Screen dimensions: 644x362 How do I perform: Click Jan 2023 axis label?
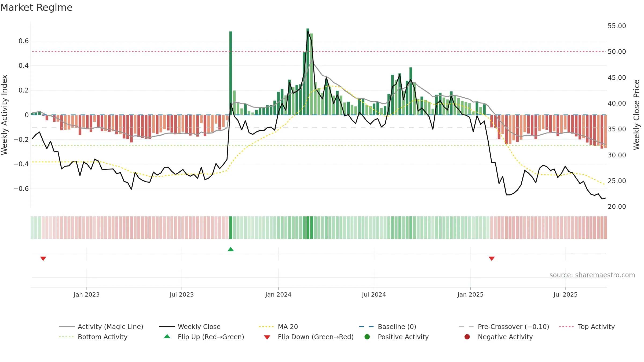pos(87,295)
